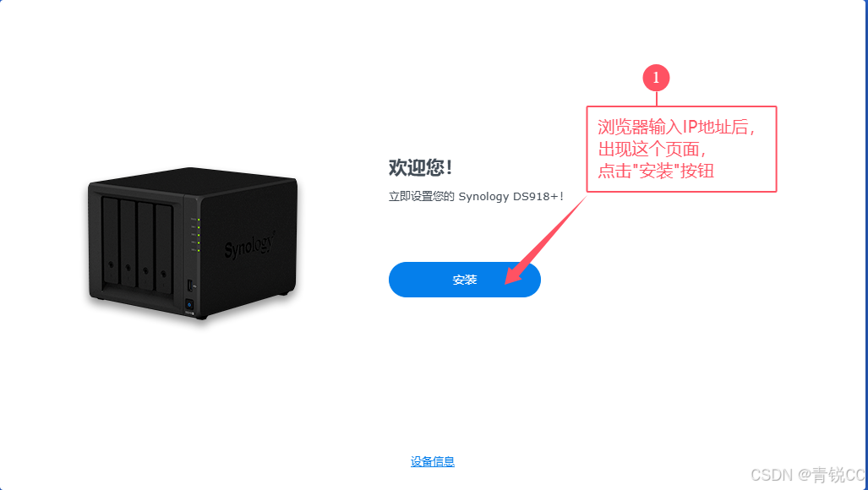
Task: Select the second drive bay from left
Action: tap(128, 245)
